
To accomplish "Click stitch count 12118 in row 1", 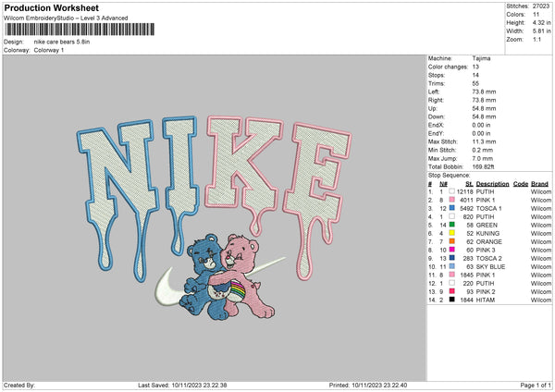I will point(464,191).
